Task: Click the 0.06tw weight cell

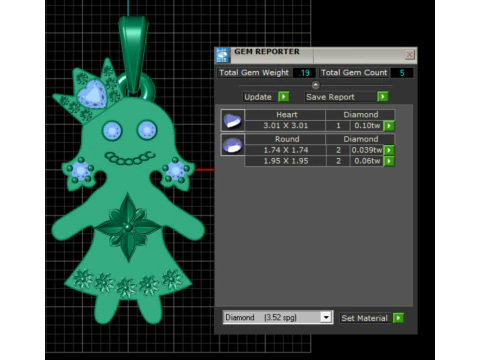Action: (367, 161)
